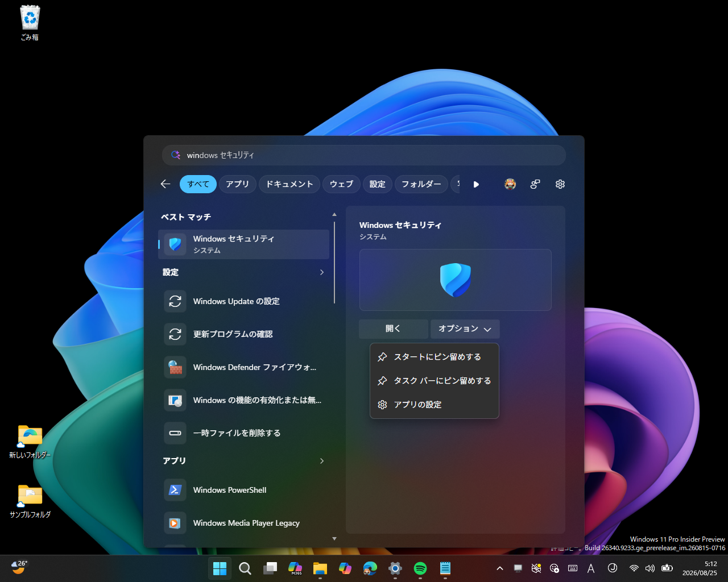Switch to the すべて filter tab

pyautogui.click(x=198, y=184)
